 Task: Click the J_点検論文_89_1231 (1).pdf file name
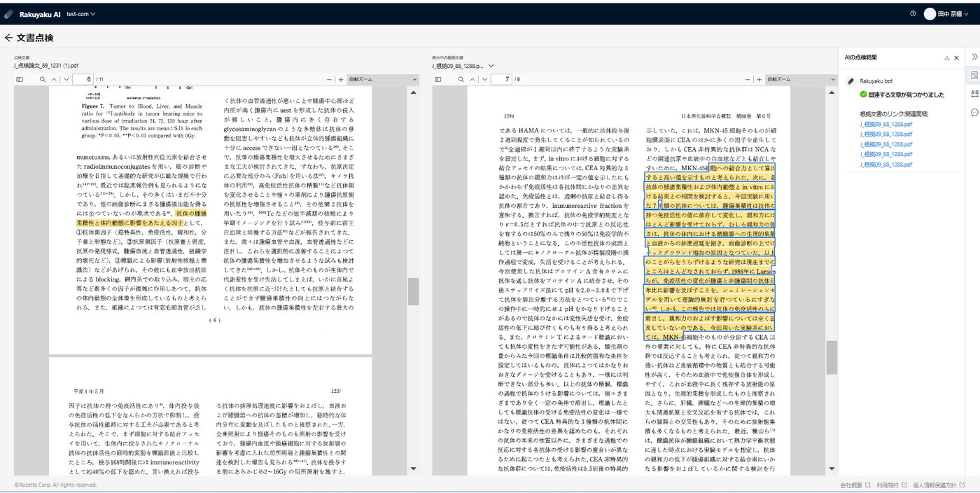click(x=46, y=65)
